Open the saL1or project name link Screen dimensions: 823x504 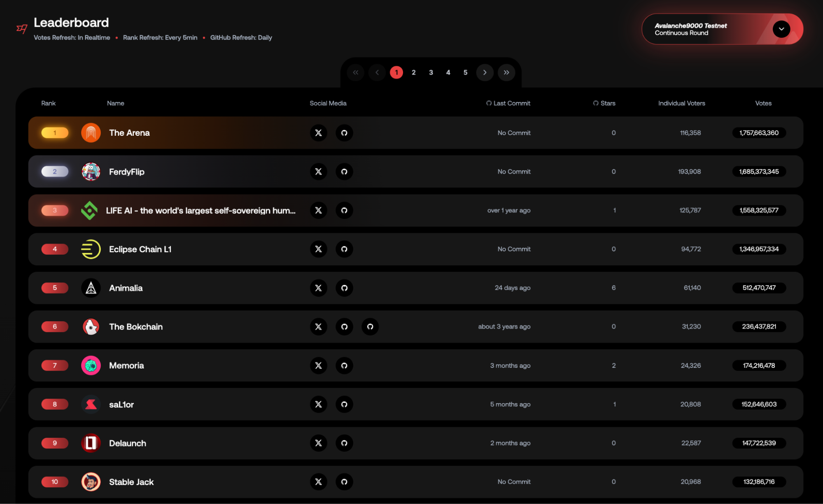(121, 404)
